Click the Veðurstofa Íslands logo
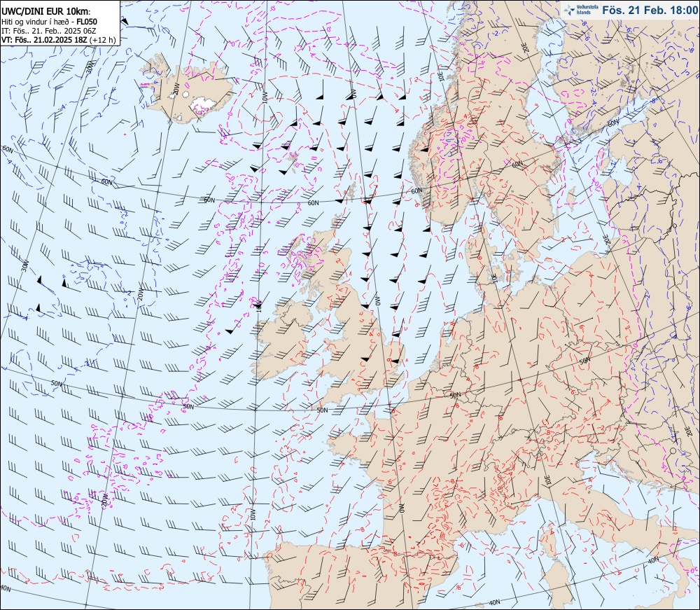 click(581, 9)
